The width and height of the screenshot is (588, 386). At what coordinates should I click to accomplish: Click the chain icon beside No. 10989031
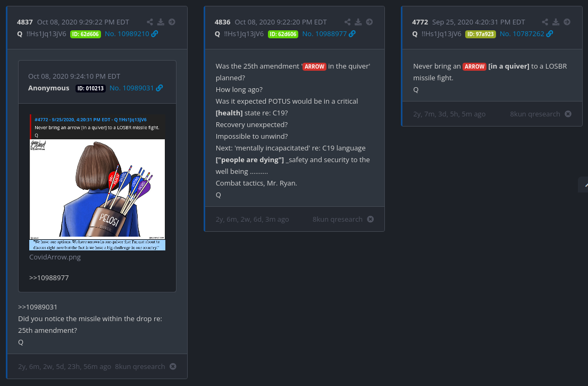pyautogui.click(x=159, y=88)
